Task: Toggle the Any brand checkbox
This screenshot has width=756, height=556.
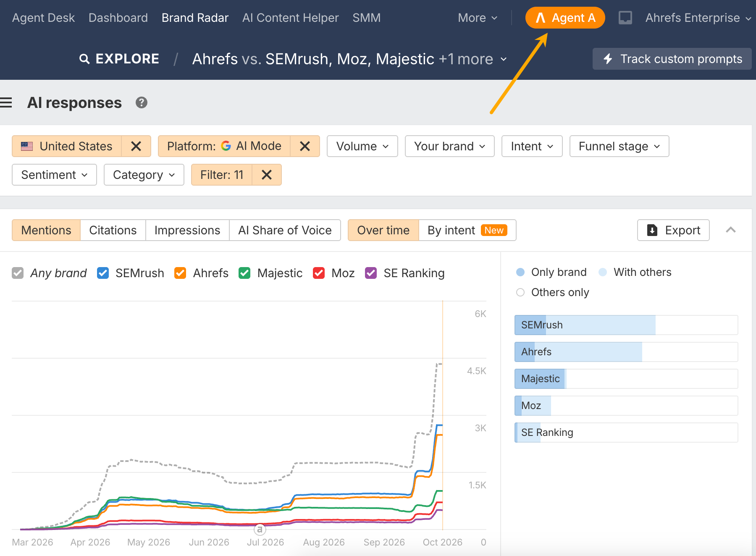Action: 18,273
